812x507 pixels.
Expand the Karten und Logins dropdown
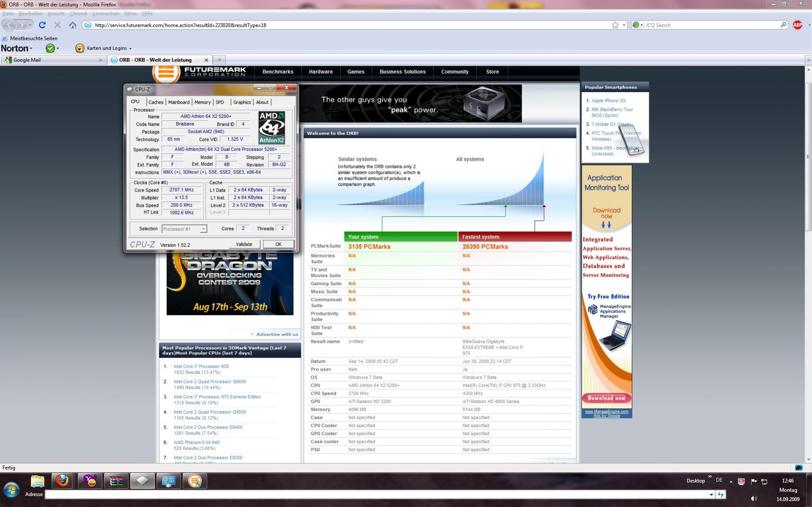130,49
